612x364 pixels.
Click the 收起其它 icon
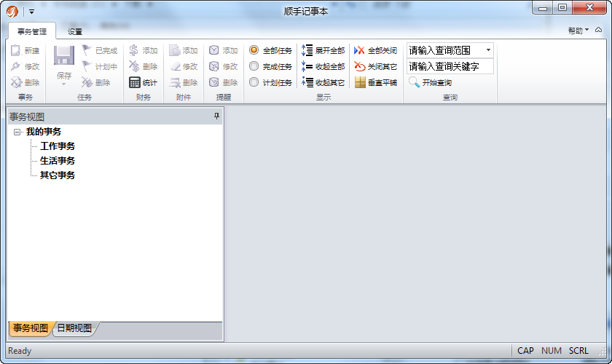307,82
